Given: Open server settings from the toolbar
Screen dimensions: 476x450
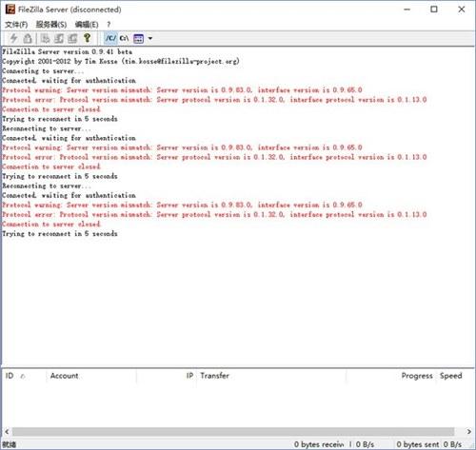Looking at the screenshot, I should pos(45,38).
